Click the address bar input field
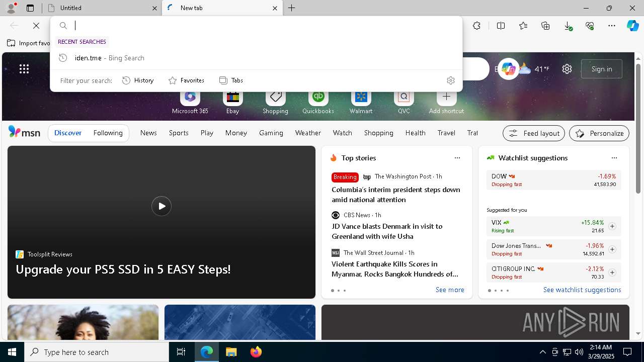The image size is (644, 362). pos(267,26)
